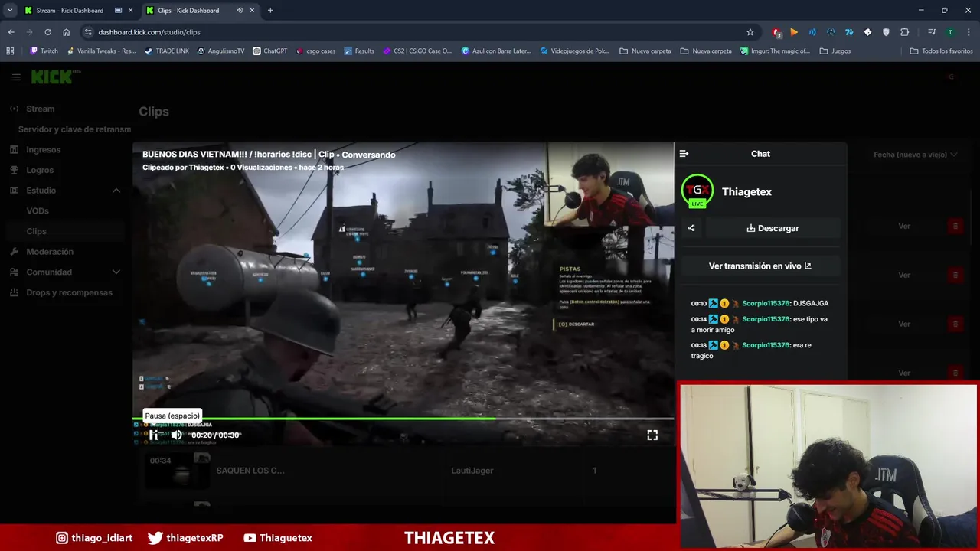
Task: Click the Thiagetex channel name
Action: click(746, 192)
